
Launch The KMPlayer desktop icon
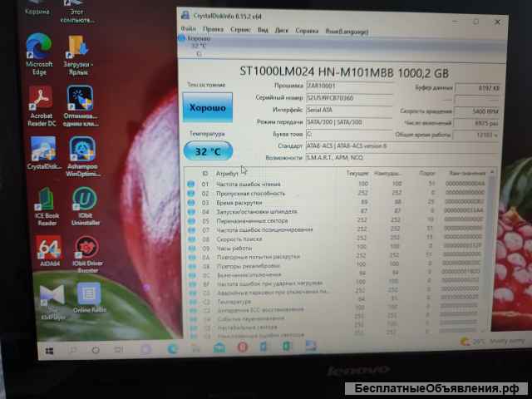point(52,302)
